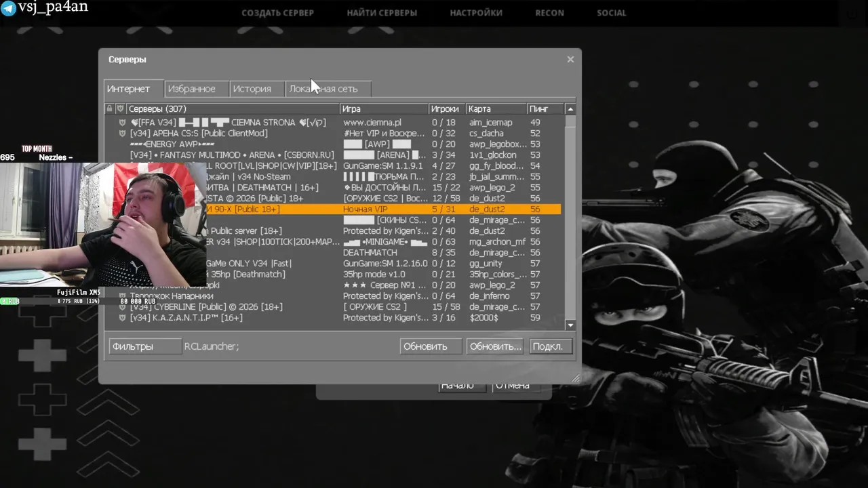Click the 1v1_glockon map cell
The image size is (868, 488).
[493, 155]
